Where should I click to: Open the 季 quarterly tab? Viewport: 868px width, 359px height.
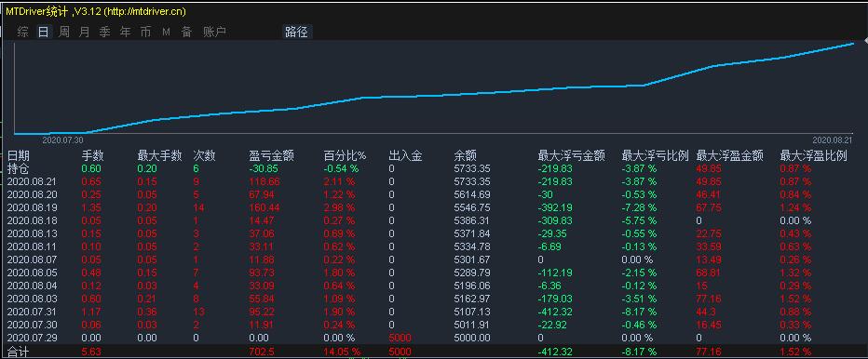104,32
